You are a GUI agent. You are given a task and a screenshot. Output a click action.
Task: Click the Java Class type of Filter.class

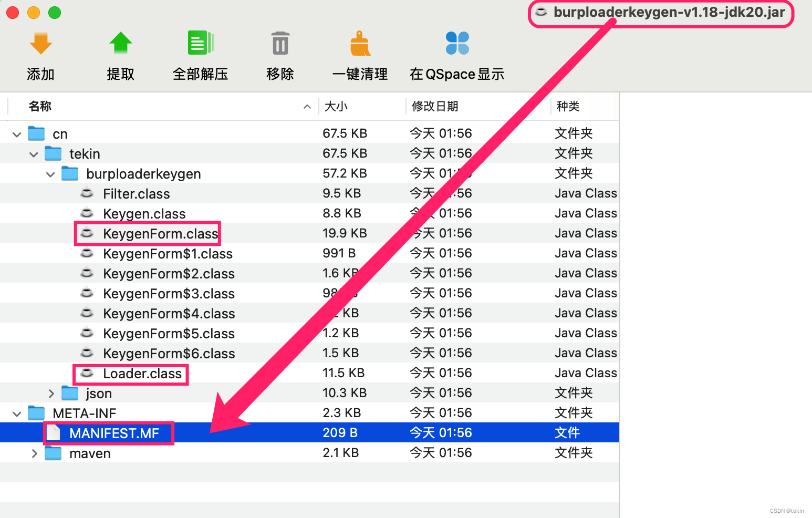coord(586,193)
